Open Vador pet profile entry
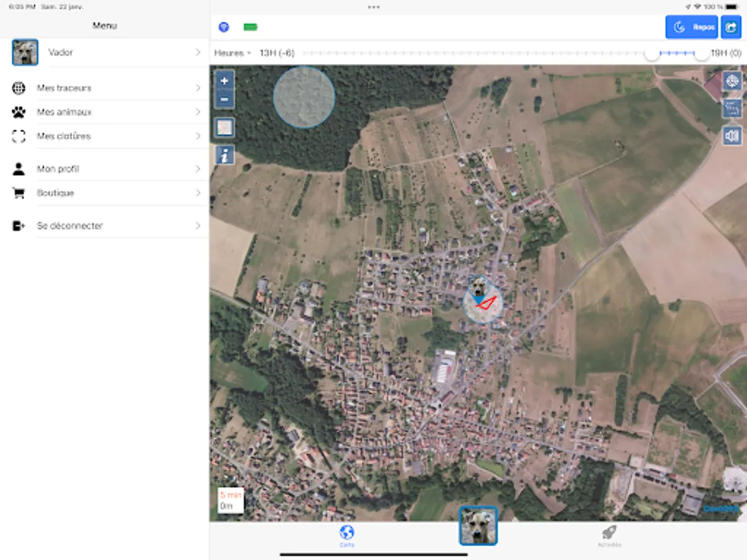This screenshot has height=560, width=747. [x=105, y=53]
